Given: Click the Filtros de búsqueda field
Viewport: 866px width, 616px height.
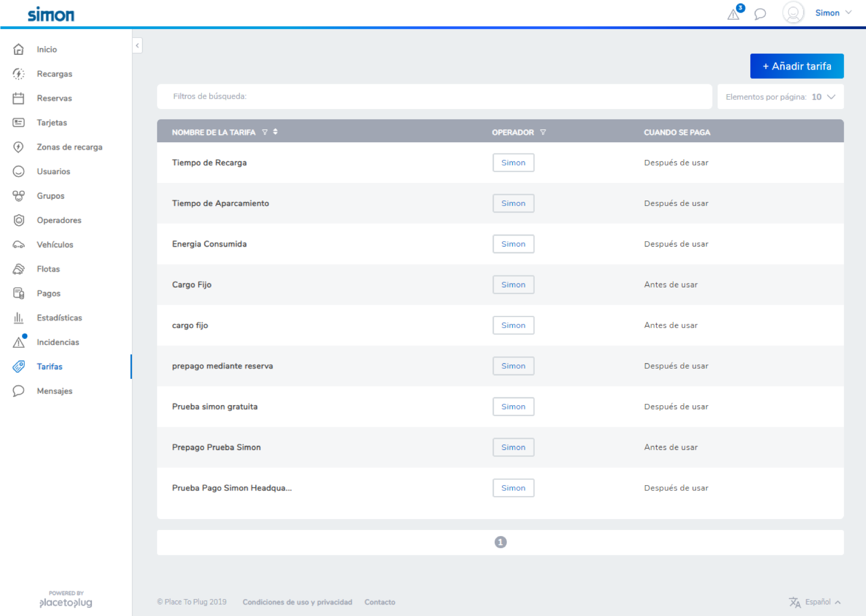Looking at the screenshot, I should coord(434,96).
